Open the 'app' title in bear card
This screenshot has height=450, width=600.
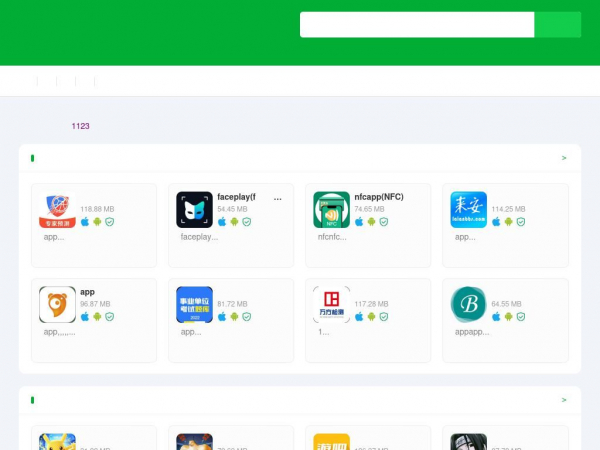pos(87,292)
